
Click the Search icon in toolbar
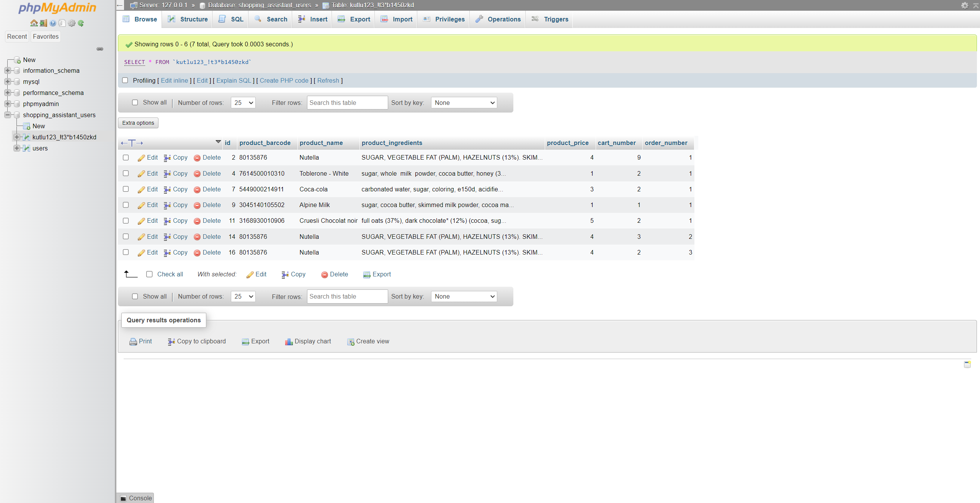(258, 19)
